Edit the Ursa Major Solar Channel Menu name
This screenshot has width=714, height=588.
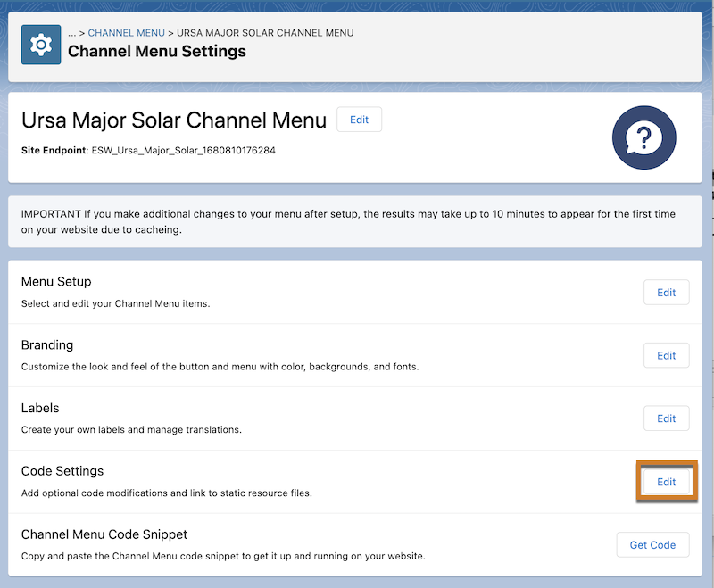click(360, 120)
